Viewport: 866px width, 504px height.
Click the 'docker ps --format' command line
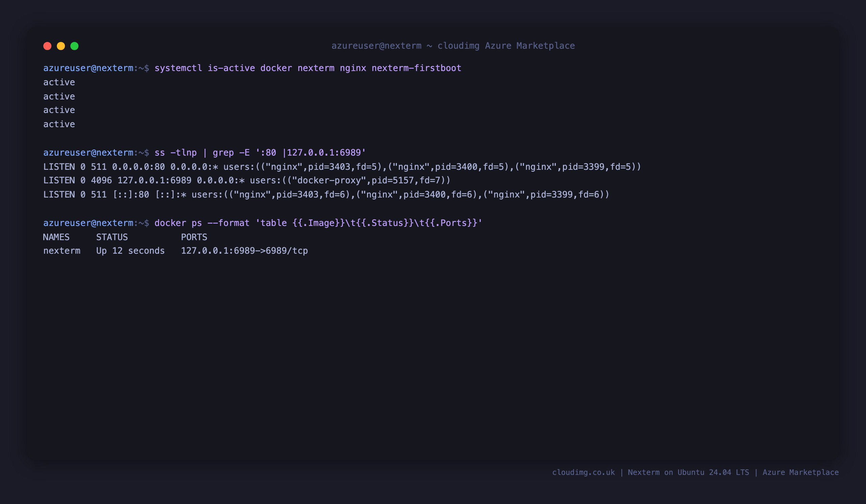(319, 223)
